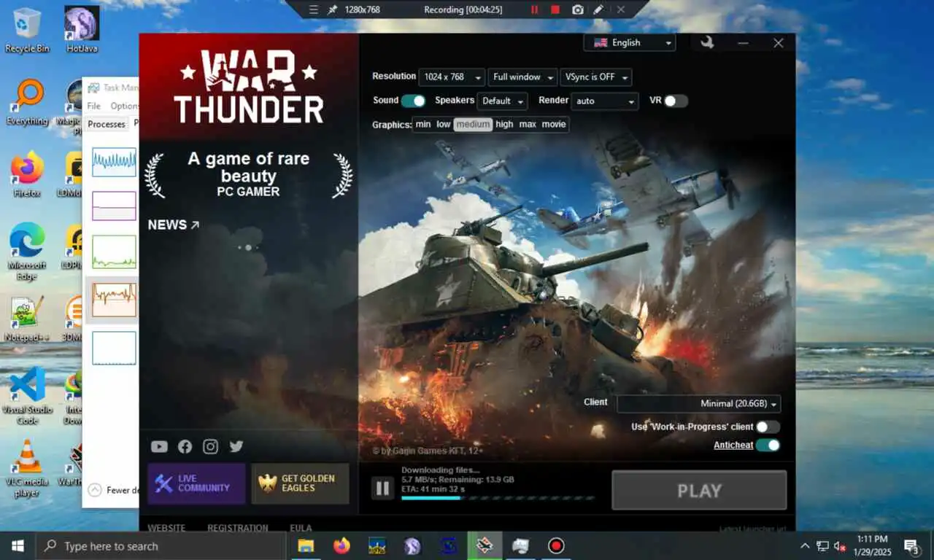Viewport: 934px width, 560px height.
Task: Set graphics preset to low
Action: [x=444, y=125]
